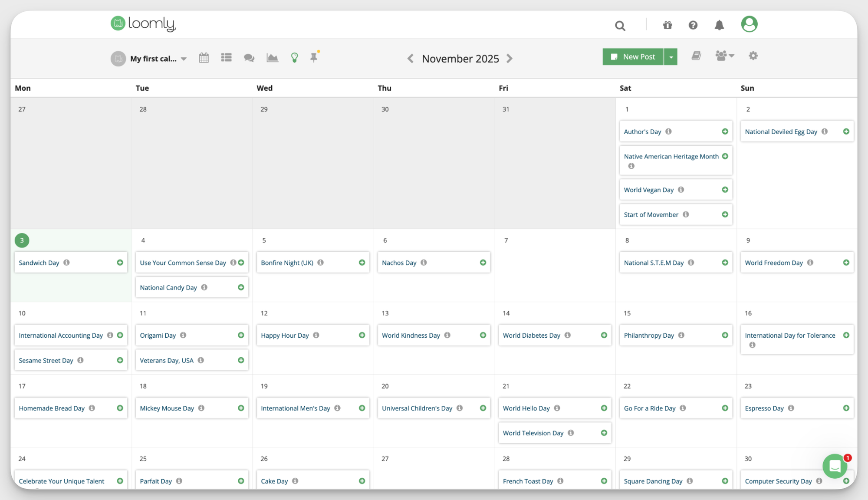The image size is (868, 500).
Task: Click the post ideas lightbulb icon
Action: tap(294, 58)
